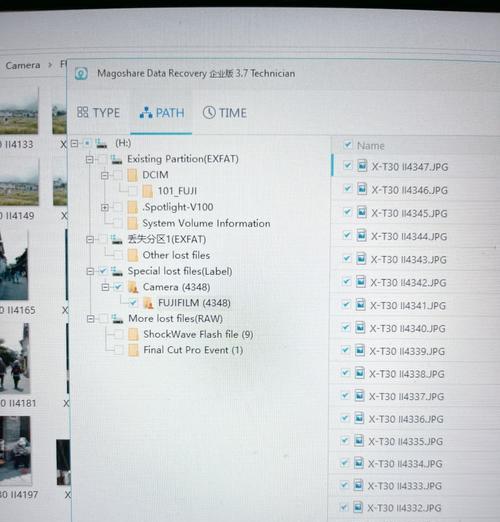Click the FUJIFILM (4348) folder icon
Screen dimensions: 500x522
click(x=148, y=303)
